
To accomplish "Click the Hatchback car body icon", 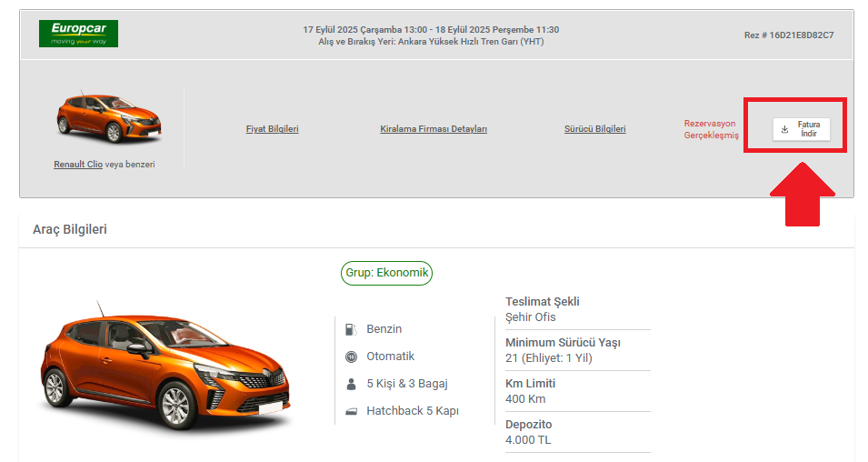I will (351, 411).
